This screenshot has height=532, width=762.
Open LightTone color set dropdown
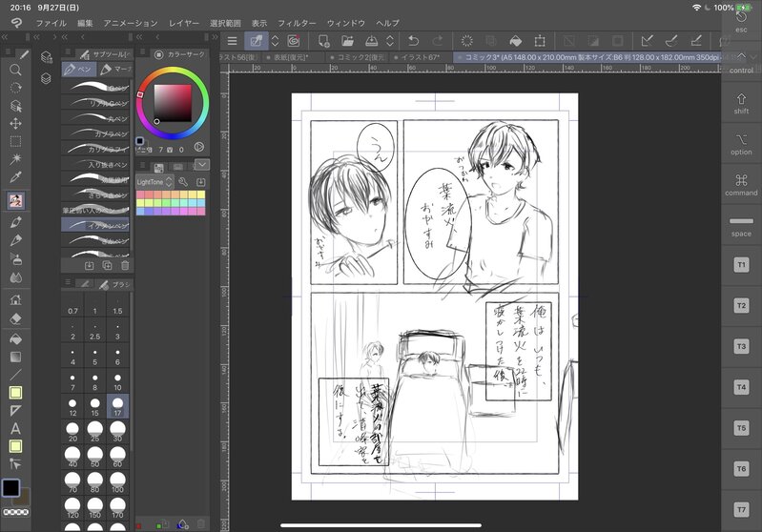[154, 182]
